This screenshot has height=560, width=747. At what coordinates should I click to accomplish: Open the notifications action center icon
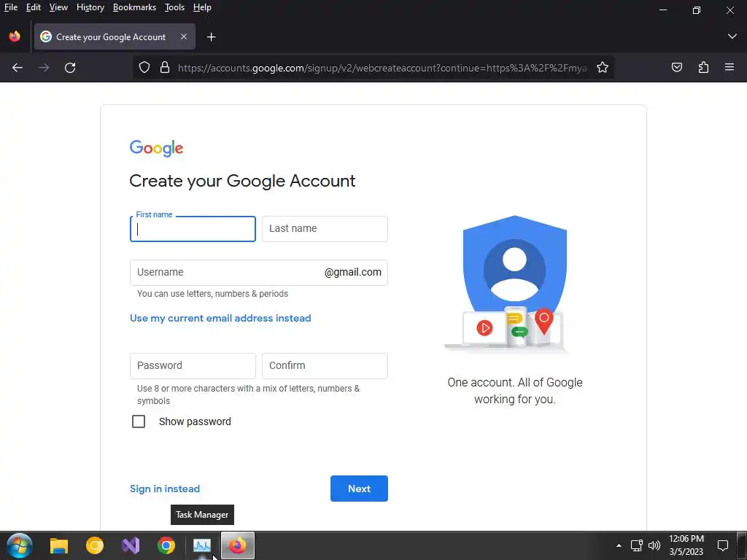point(723,545)
